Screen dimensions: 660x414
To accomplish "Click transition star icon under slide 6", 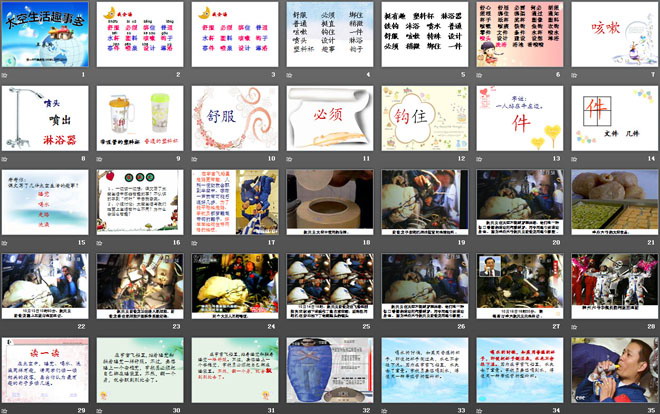I will pos(479,75).
